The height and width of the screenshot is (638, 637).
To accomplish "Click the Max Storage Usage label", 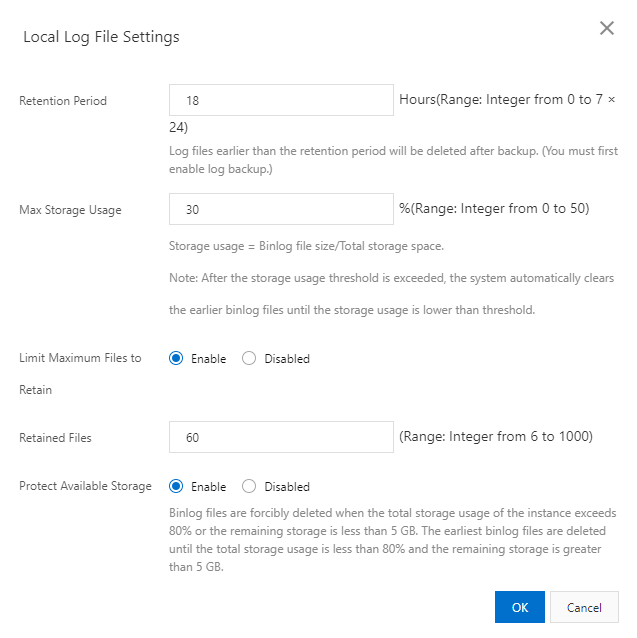I will pyautogui.click(x=70, y=210).
